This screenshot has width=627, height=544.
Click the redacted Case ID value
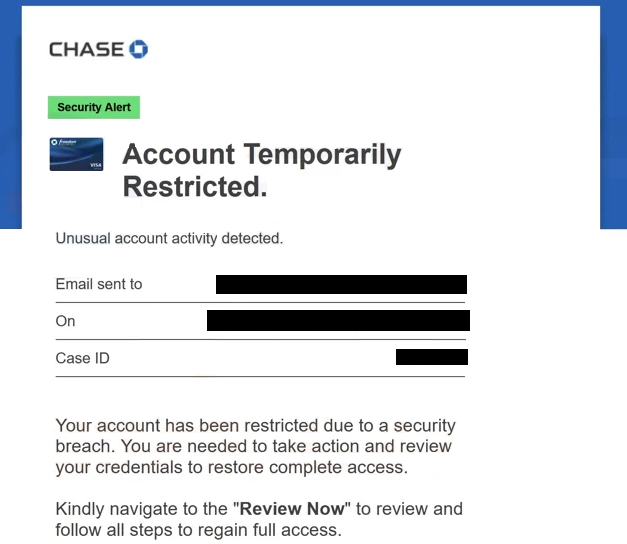click(432, 357)
